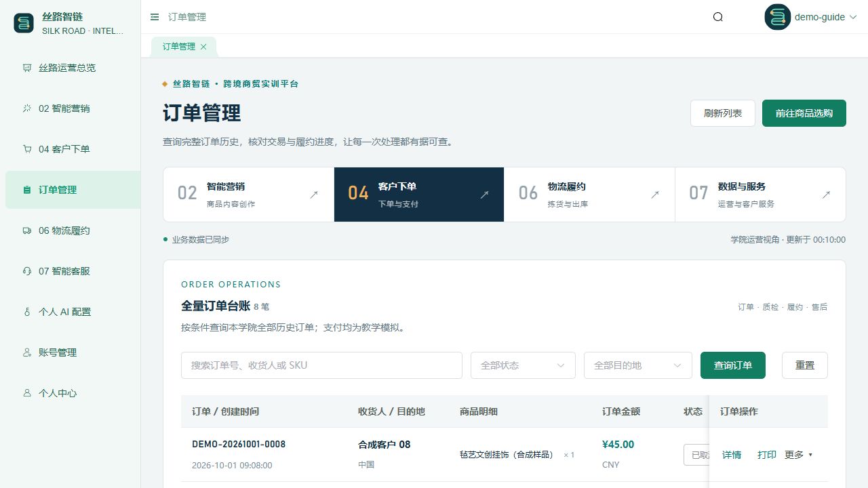The width and height of the screenshot is (868, 488).
Task: Open 数据与服务 card via its arrow icon
Action: (x=826, y=195)
